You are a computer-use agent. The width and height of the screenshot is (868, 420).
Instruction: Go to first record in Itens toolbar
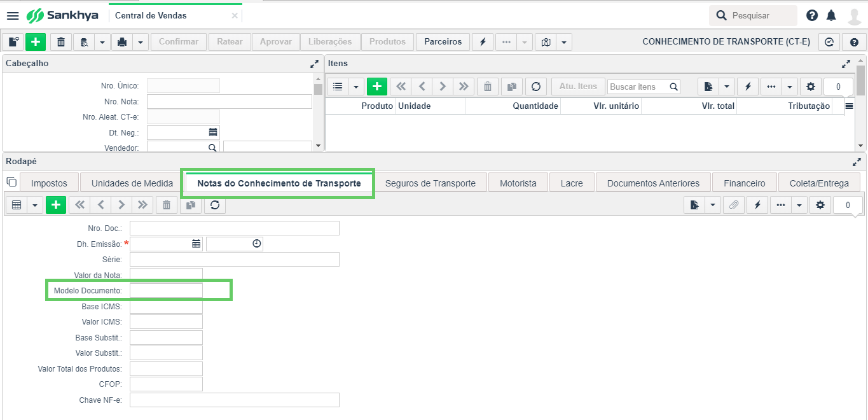400,87
